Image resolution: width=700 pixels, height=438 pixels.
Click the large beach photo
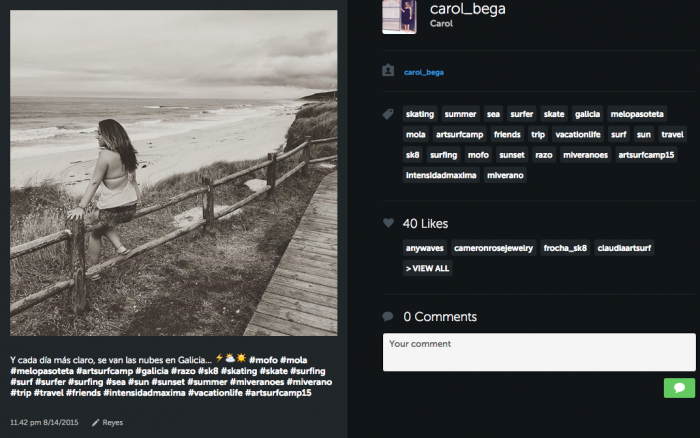pos(174,173)
